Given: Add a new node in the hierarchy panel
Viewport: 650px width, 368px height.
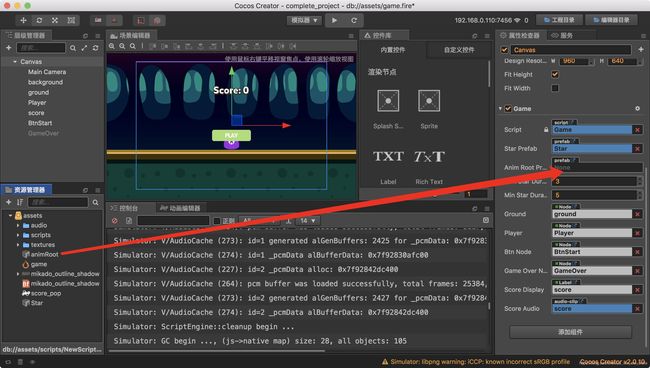Looking at the screenshot, I should 8,48.
